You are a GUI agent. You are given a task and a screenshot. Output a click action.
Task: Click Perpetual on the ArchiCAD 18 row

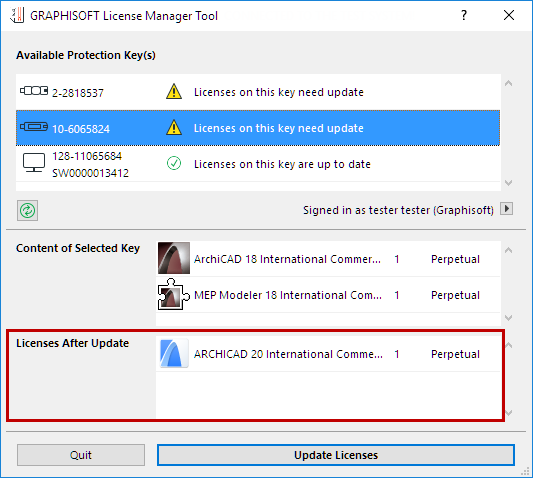[x=455, y=259]
